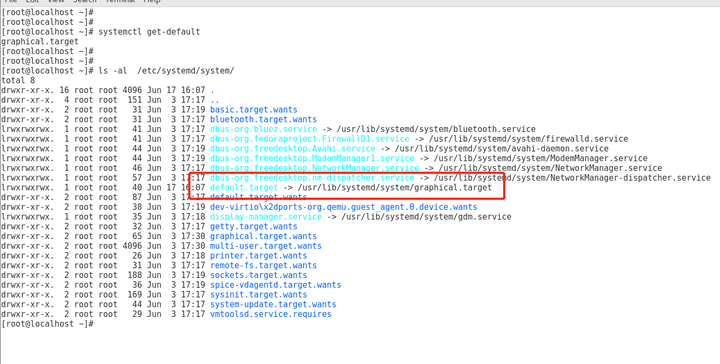Click the '/usr/lib/systemd/system/NetworkManager.service' path
Screen dimensions: 720x364
(550, 168)
